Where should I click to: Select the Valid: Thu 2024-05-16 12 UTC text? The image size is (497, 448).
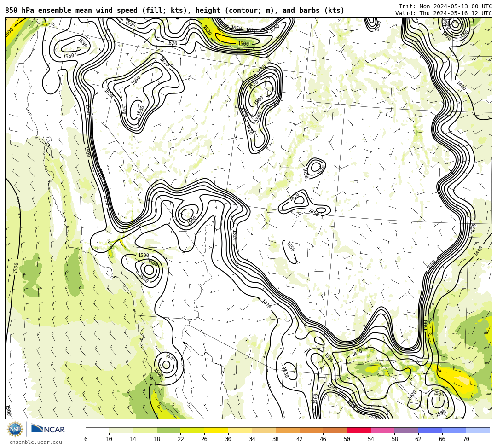coord(444,13)
